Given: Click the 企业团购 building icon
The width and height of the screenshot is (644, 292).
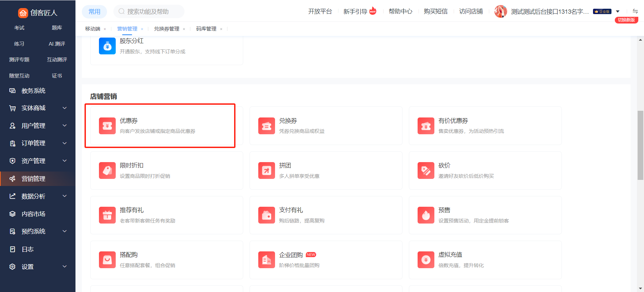Looking at the screenshot, I should pyautogui.click(x=266, y=260).
